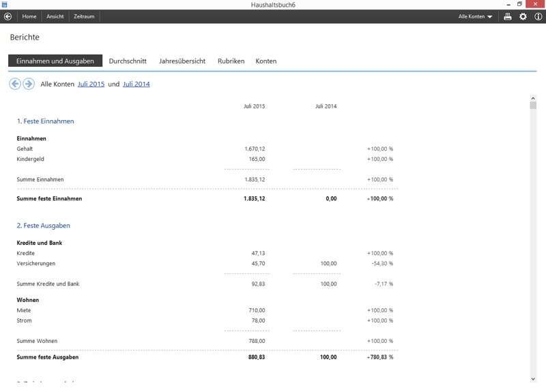
Task: Open the print icon
Action: coord(508,16)
